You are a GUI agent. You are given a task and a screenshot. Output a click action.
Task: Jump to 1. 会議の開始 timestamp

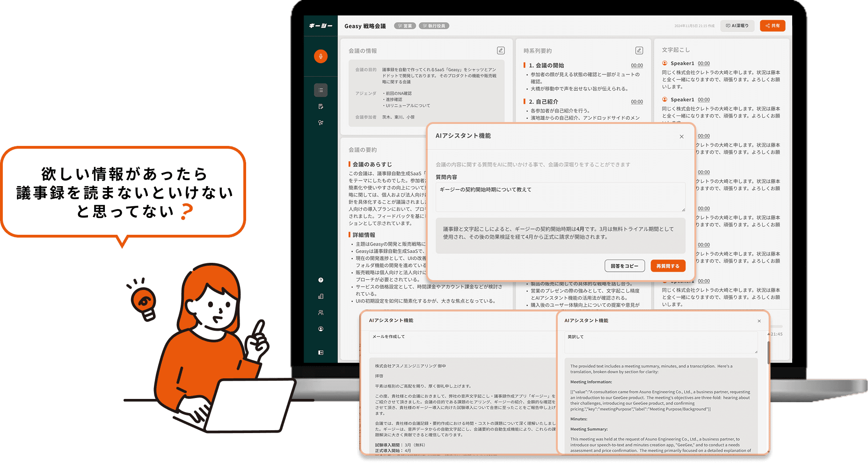tap(636, 66)
